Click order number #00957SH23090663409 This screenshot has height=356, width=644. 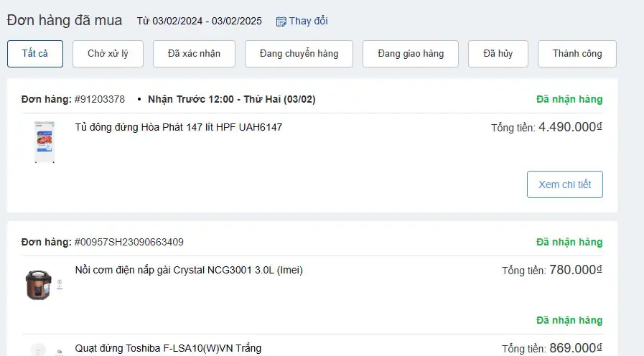point(129,243)
